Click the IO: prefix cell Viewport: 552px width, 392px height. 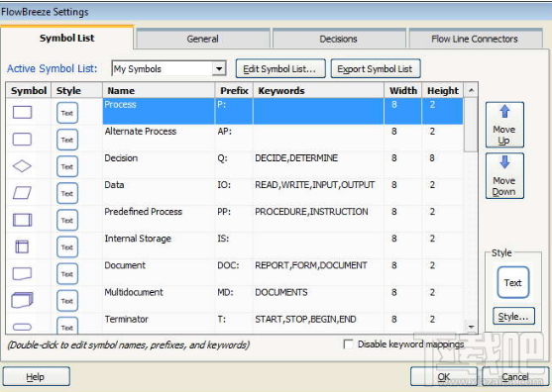click(x=234, y=192)
